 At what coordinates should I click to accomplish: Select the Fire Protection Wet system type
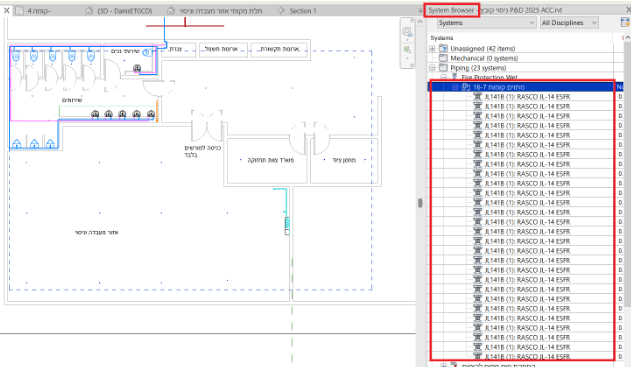[489, 77]
